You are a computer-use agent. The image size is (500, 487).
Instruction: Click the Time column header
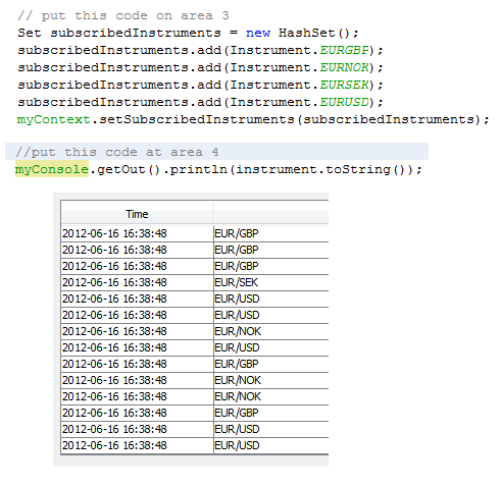(x=137, y=214)
